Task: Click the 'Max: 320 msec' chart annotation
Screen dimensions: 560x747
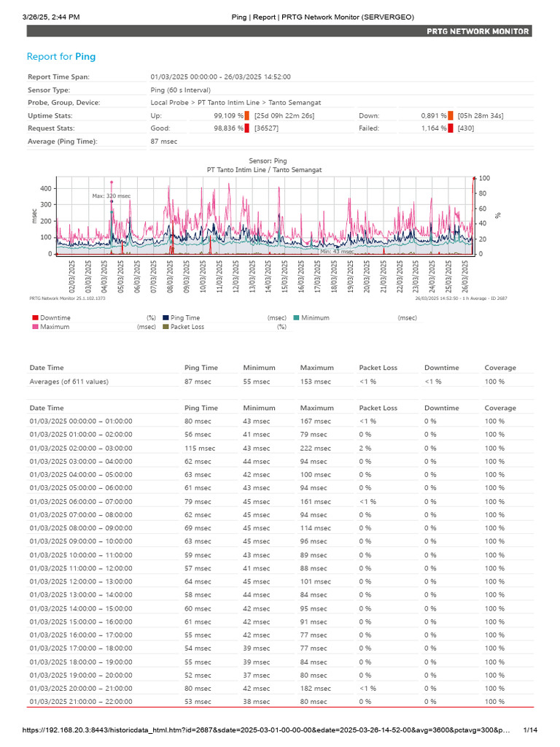Action: (x=112, y=196)
